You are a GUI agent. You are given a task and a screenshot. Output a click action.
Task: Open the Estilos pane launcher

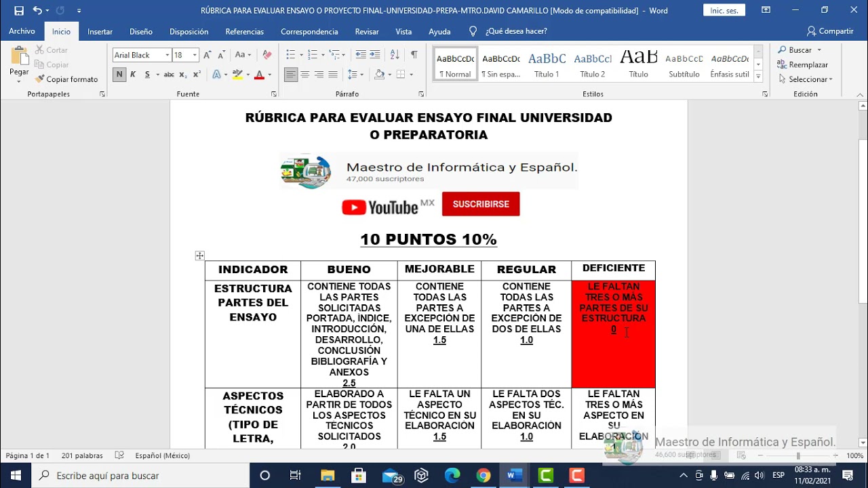point(765,94)
